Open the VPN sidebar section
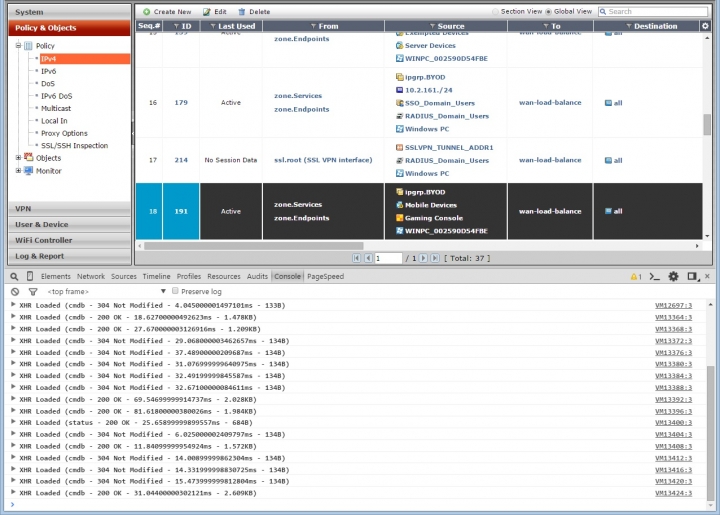Screen dimensions: 720x515 point(69,208)
